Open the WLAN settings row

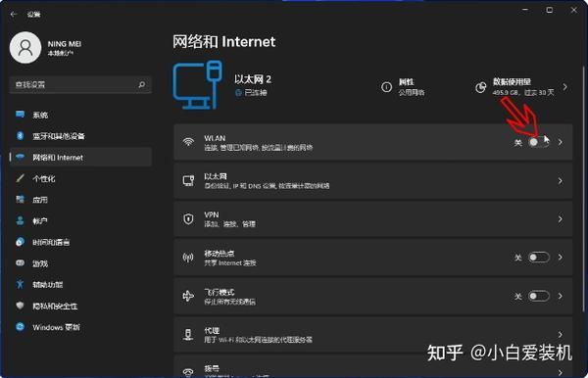(373, 142)
